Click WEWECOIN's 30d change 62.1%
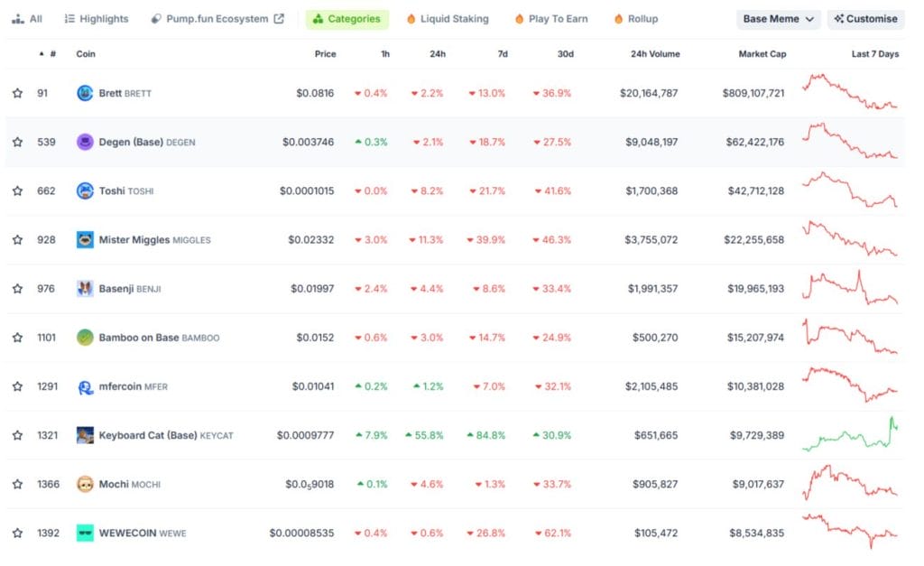The image size is (924, 566). tap(553, 533)
